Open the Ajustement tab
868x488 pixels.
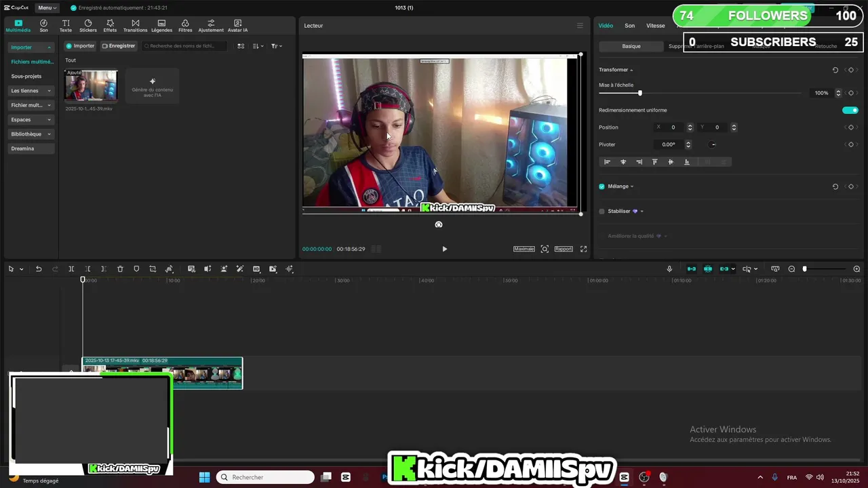click(x=211, y=26)
